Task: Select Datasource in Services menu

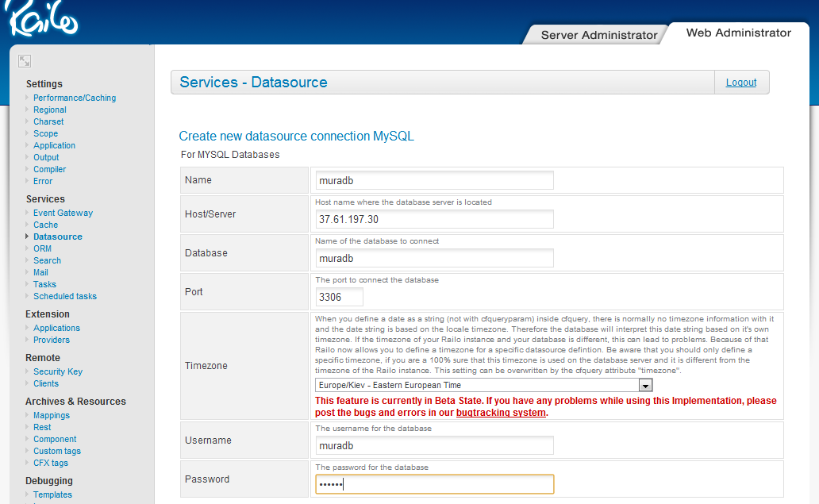Action: 57,237
